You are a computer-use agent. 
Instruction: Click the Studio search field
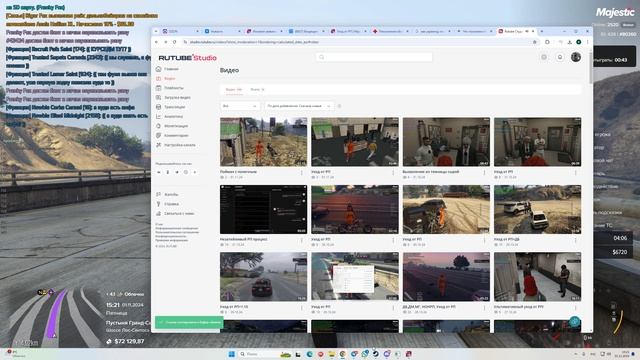[x=374, y=57]
